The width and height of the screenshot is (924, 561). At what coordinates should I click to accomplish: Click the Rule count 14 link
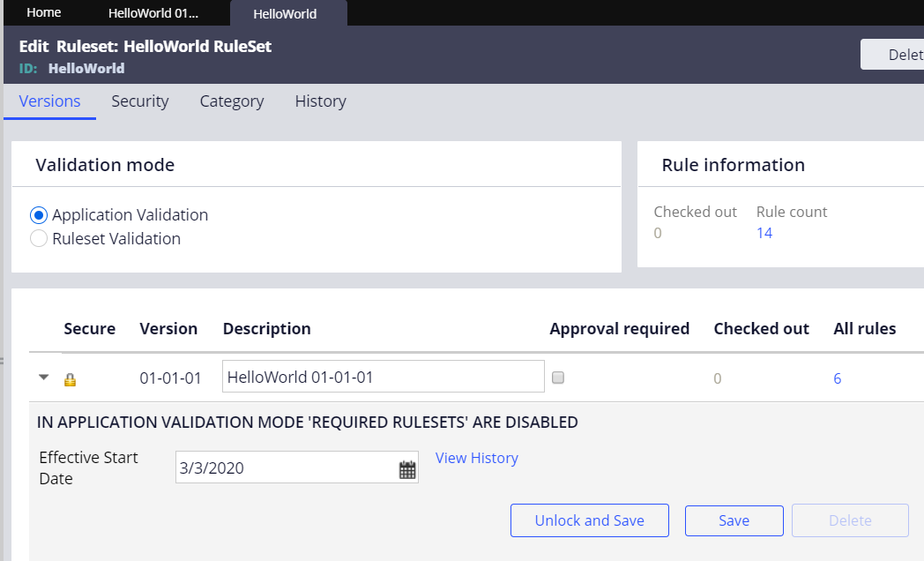764,232
